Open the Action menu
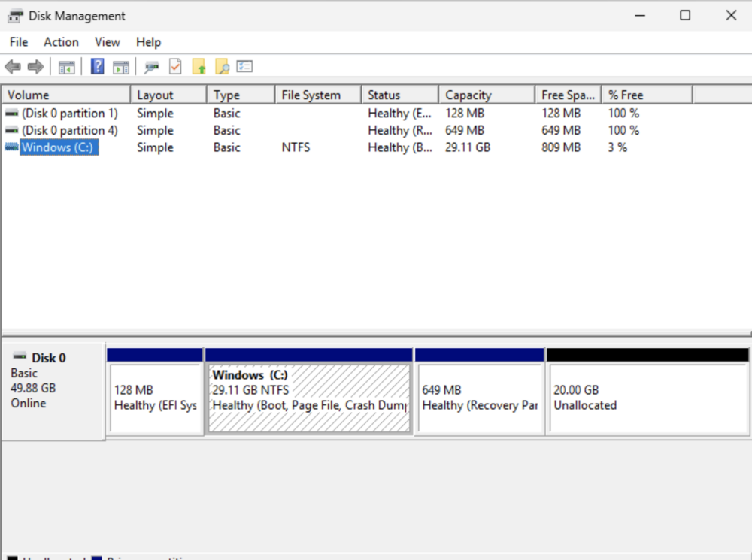Image resolution: width=752 pixels, height=560 pixels. (61, 42)
